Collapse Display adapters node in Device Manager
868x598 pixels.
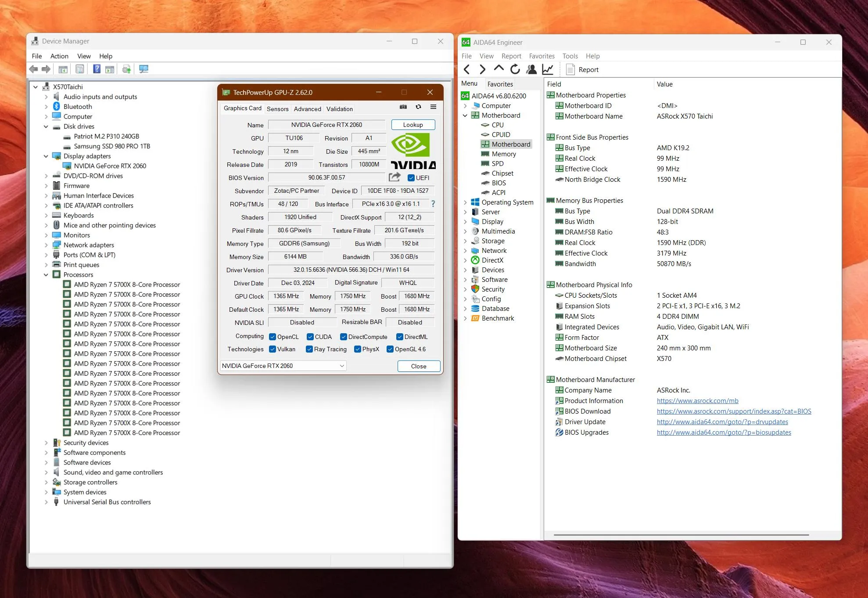pyautogui.click(x=46, y=156)
